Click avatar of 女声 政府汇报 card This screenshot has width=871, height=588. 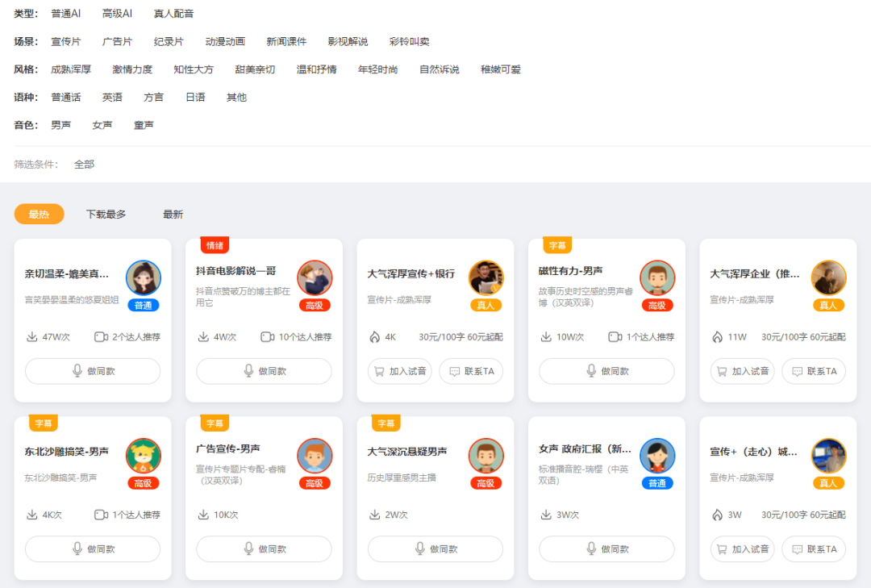click(657, 456)
